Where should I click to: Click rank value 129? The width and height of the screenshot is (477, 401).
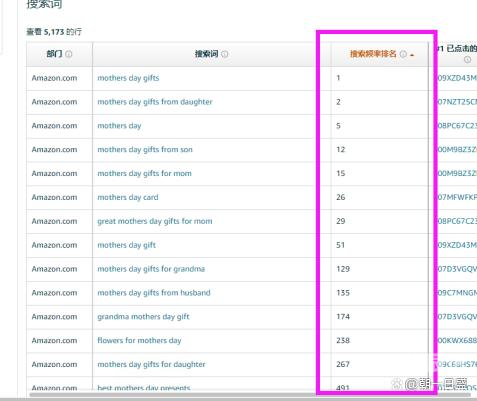pos(343,269)
